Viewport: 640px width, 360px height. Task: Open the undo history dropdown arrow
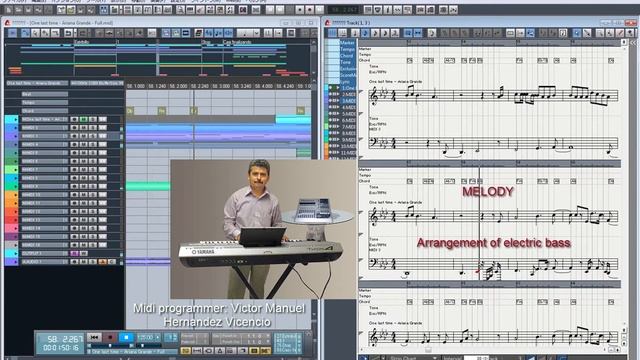click(x=75, y=33)
